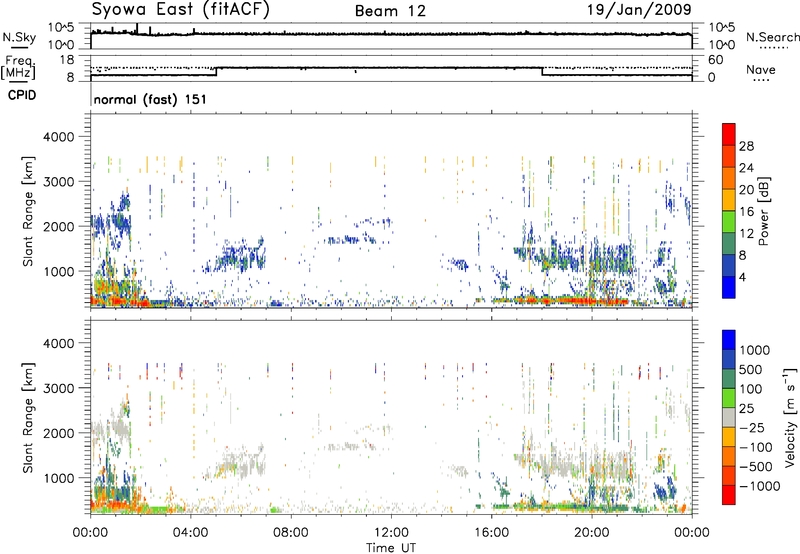Click the '4' power colorbar tick label
Viewport: 800px width, 554px height.
pyautogui.click(x=743, y=278)
